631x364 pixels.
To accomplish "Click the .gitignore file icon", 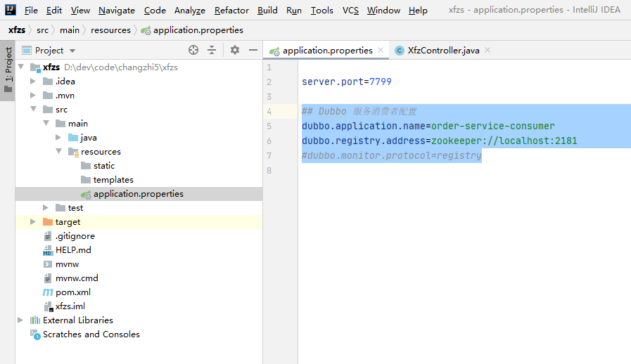I will (x=48, y=236).
